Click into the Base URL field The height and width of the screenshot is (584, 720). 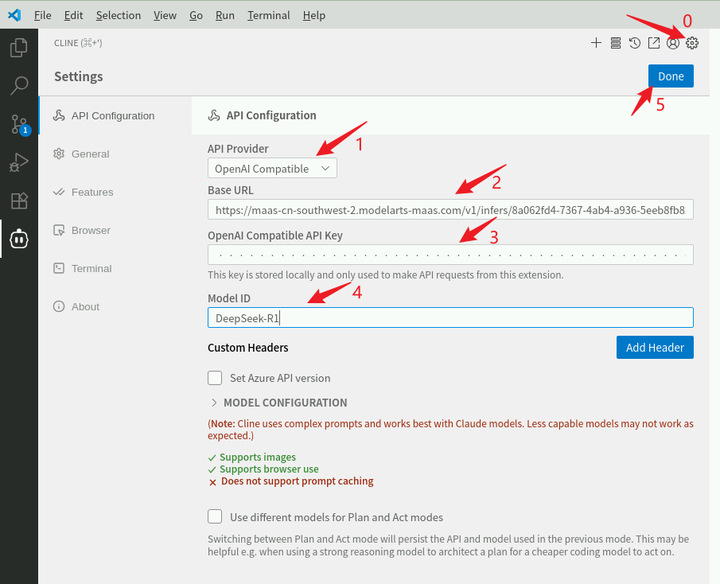[x=450, y=210]
